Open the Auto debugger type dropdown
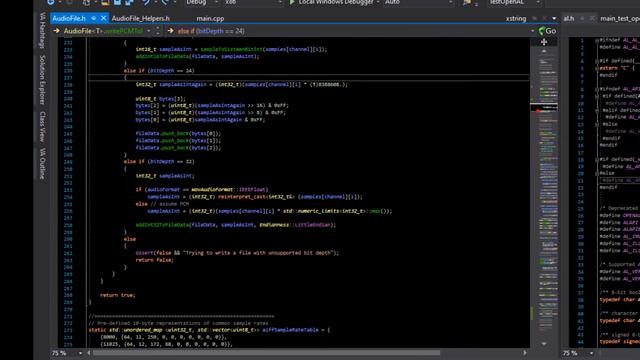Viewport: 640px width, 360px height. click(418, 2)
